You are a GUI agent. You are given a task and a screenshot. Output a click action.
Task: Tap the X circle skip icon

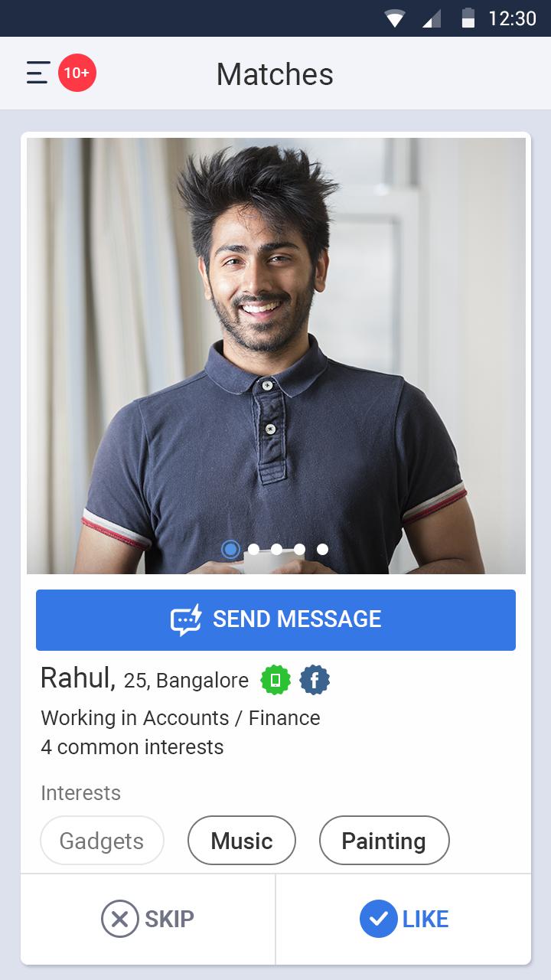coord(120,919)
